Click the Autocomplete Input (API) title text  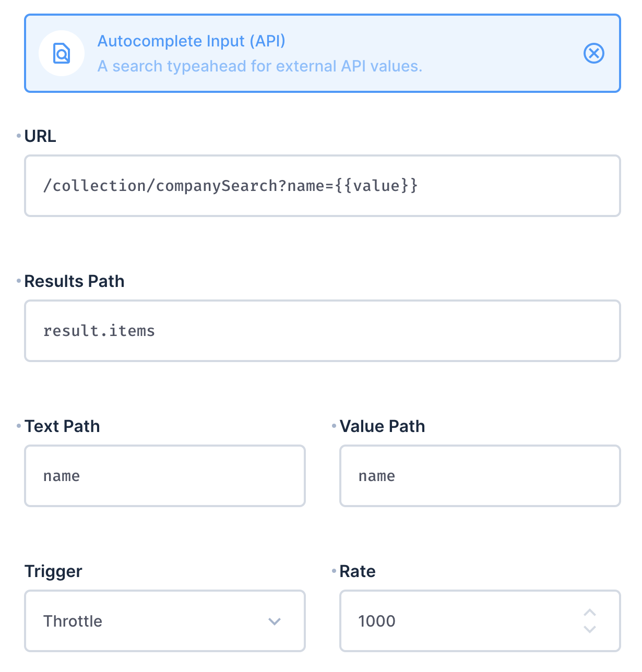pos(191,41)
